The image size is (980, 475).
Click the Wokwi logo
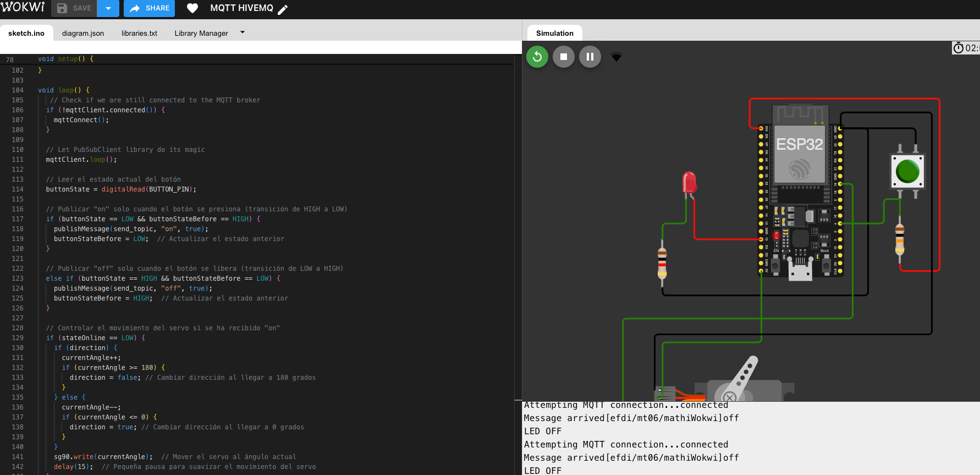click(23, 7)
